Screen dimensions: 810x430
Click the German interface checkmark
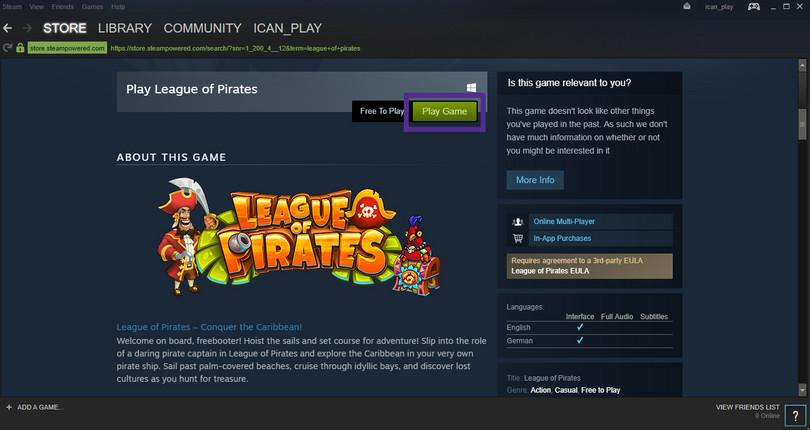[580, 340]
